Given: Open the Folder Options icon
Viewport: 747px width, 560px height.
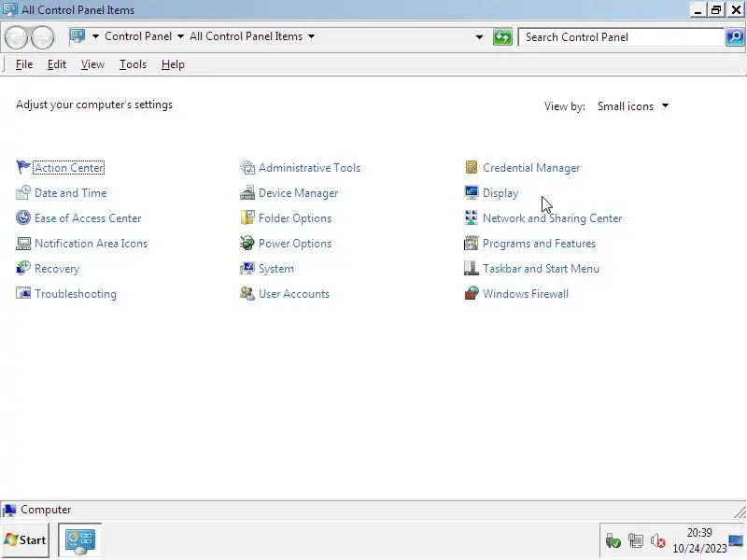Looking at the screenshot, I should [247, 217].
